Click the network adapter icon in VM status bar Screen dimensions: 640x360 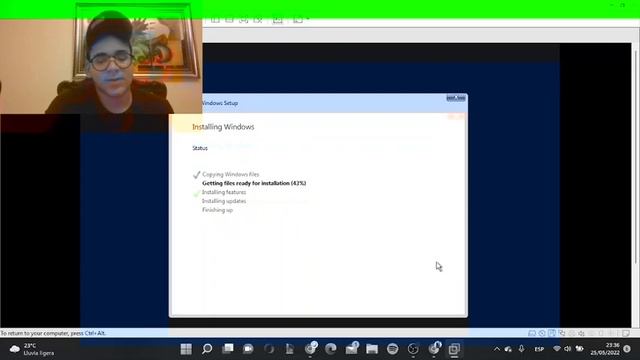[562, 333]
